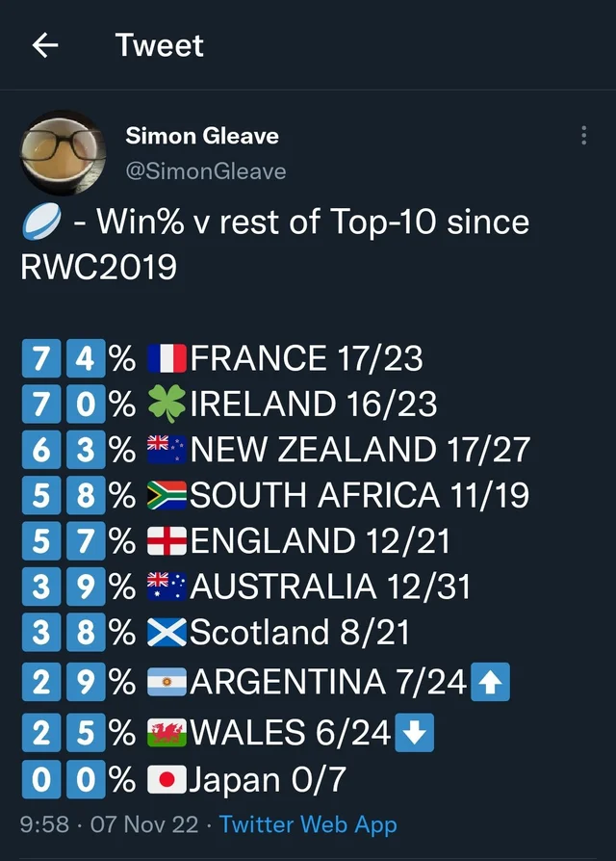Click the New Zealand flag emoji

(x=167, y=450)
